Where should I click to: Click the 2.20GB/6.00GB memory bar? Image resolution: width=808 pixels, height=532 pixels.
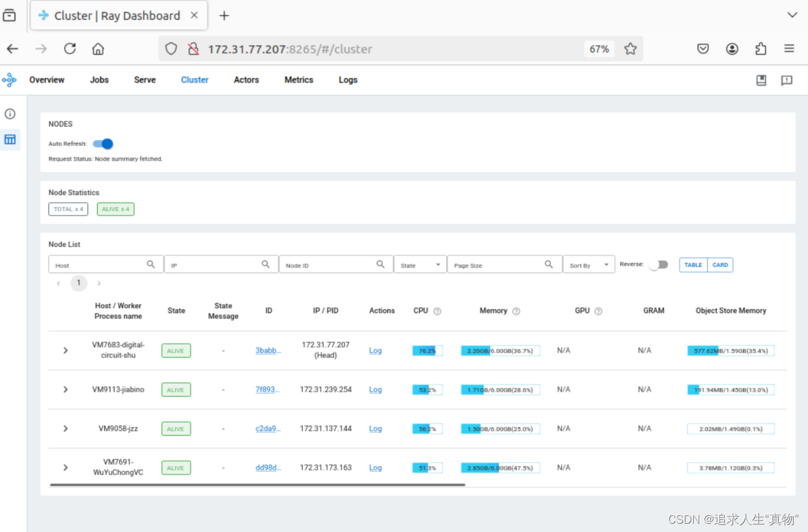point(501,350)
